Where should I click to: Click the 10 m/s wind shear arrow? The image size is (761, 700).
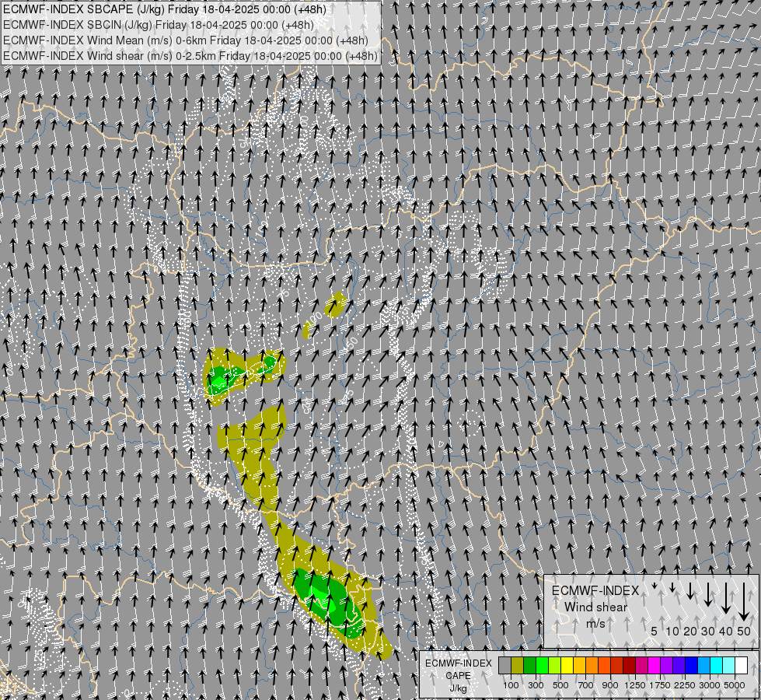tap(672, 587)
